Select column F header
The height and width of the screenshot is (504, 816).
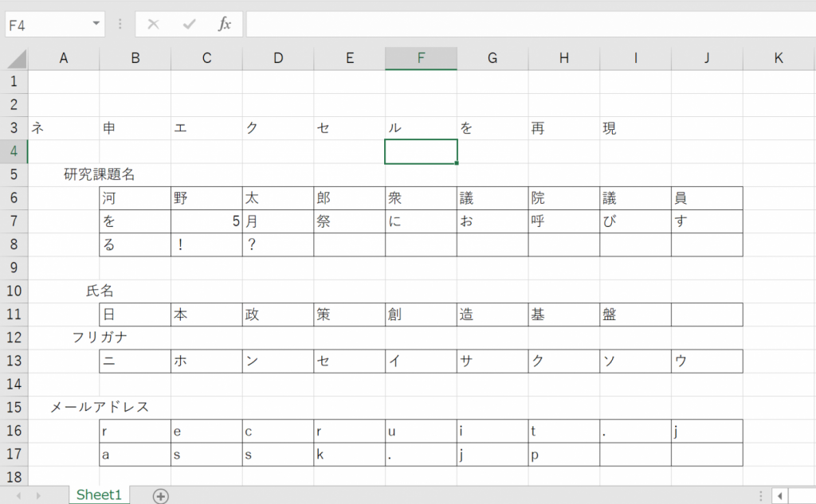[421, 58]
